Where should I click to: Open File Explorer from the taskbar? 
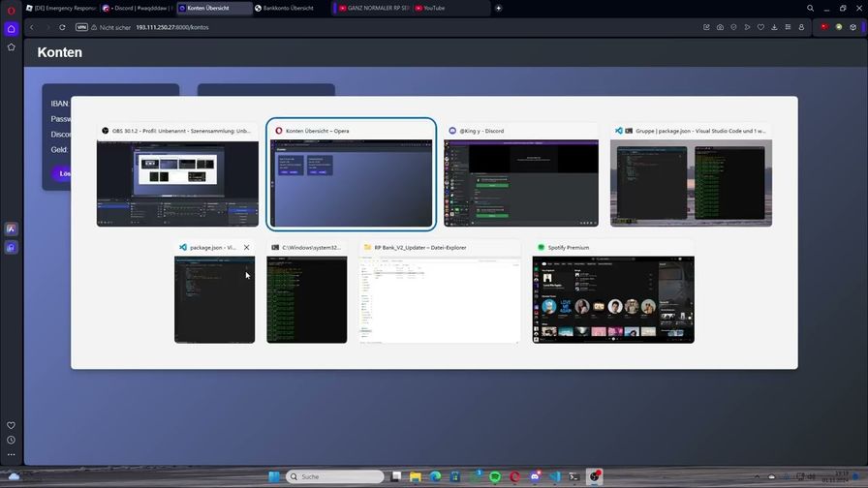[416, 476]
